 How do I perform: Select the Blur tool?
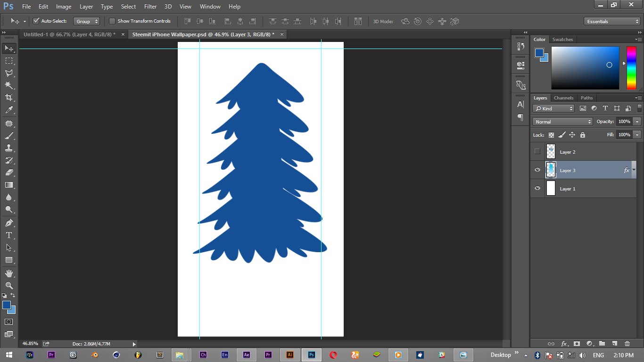coord(9,197)
